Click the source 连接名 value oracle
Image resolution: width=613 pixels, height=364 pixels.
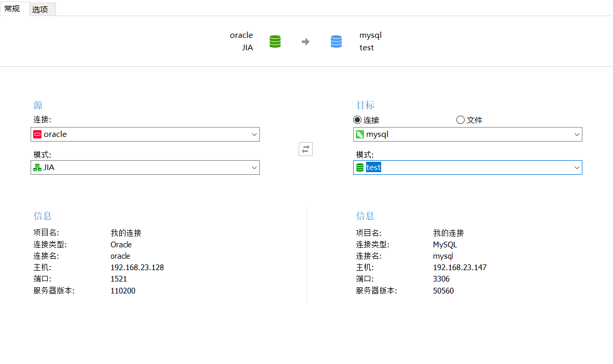point(120,256)
